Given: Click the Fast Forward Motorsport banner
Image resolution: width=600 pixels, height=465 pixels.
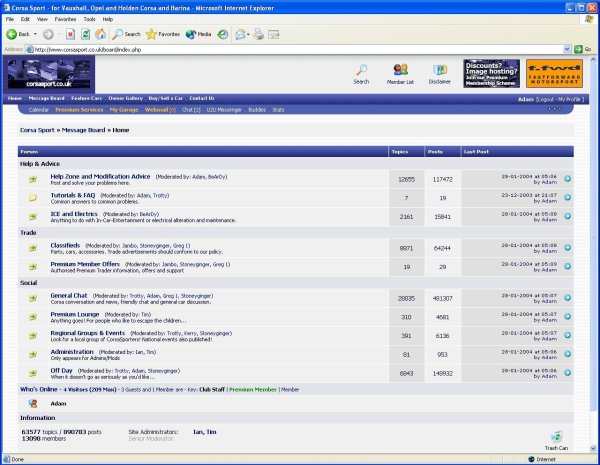Looking at the screenshot, I should click(554, 73).
